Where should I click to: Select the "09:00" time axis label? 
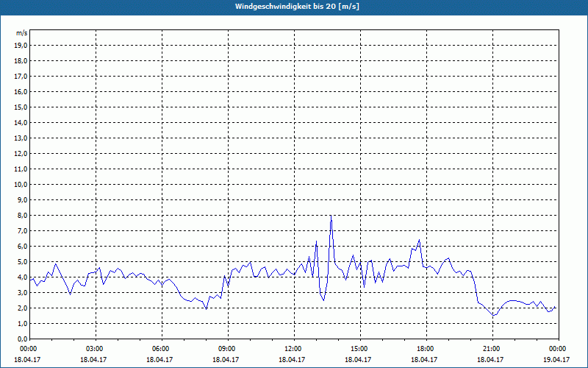[228, 349]
